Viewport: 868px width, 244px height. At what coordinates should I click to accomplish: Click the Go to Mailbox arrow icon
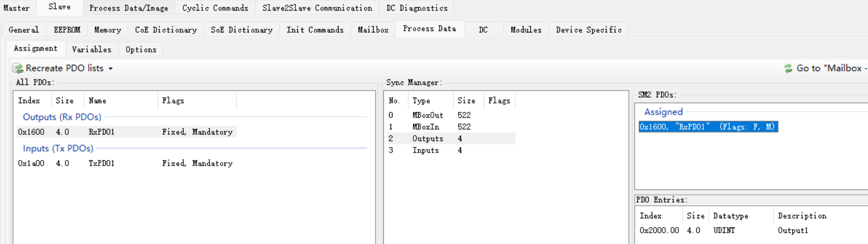pos(788,69)
